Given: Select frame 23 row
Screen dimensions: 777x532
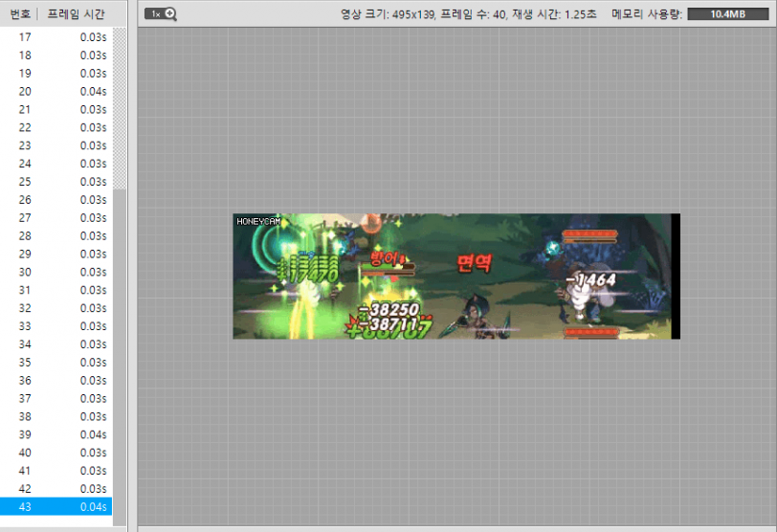Looking at the screenshot, I should click(56, 145).
